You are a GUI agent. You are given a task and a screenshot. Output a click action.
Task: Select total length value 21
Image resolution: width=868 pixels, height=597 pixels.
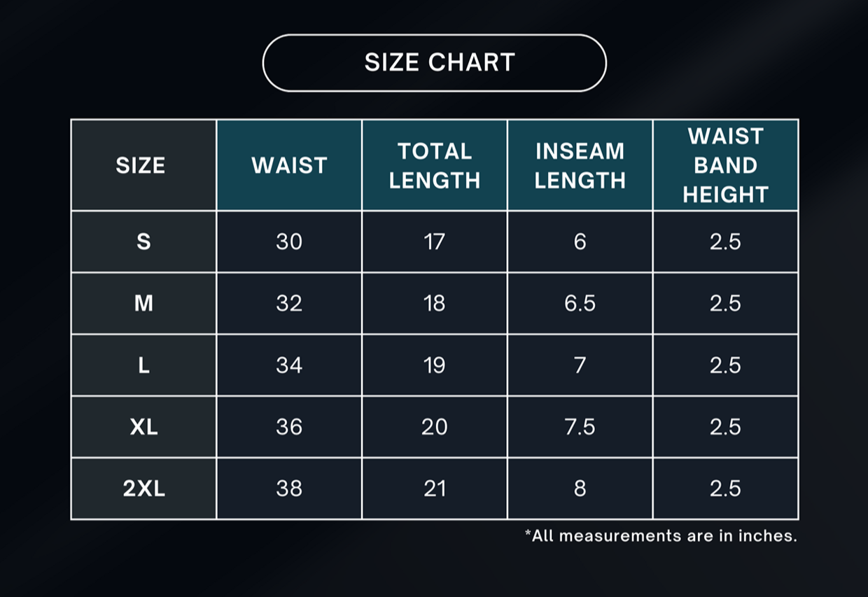point(435,489)
